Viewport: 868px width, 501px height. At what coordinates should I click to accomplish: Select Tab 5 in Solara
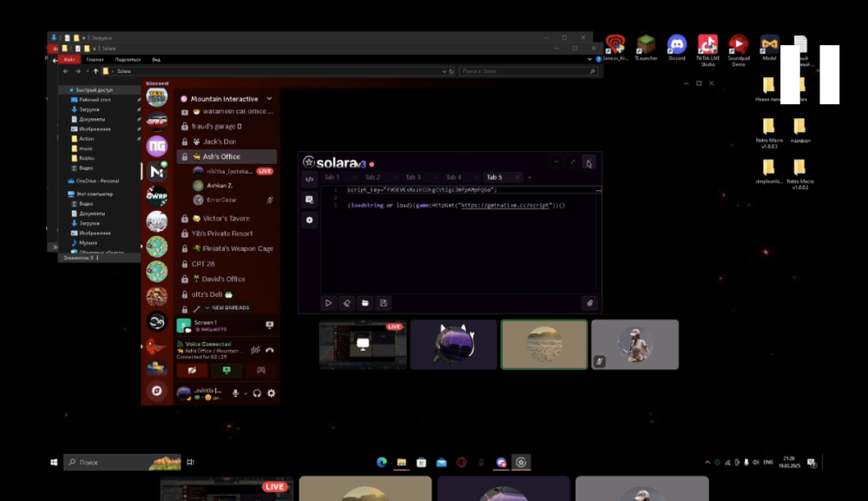(494, 177)
